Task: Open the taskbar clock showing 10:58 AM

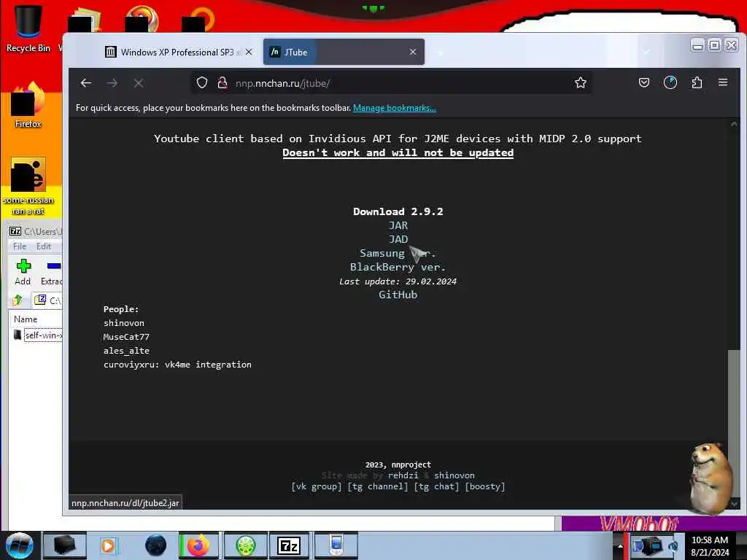Action: point(710,545)
